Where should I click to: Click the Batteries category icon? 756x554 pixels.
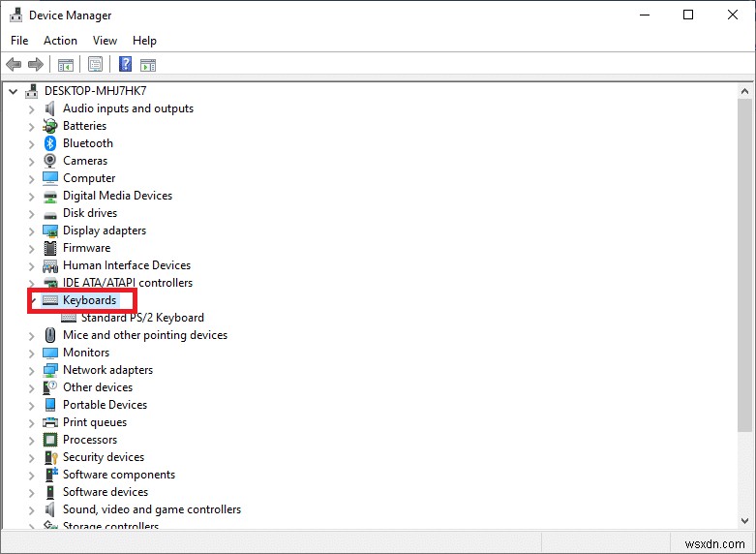(50, 126)
